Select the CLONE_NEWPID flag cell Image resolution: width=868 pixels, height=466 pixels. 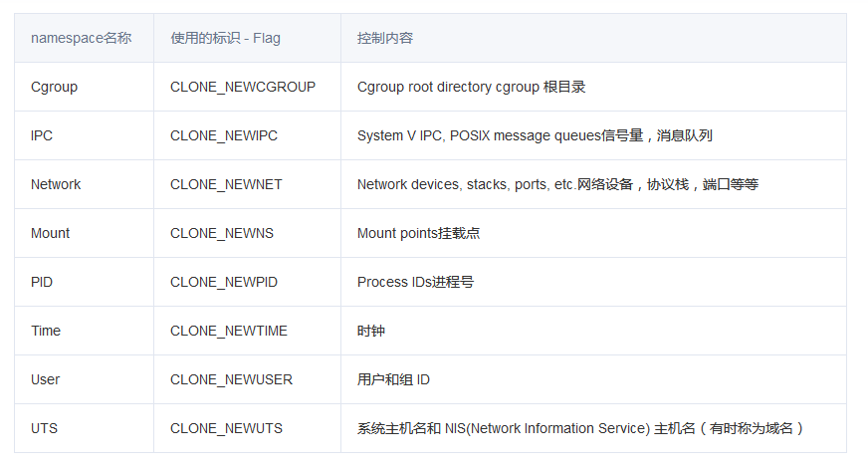248,282
